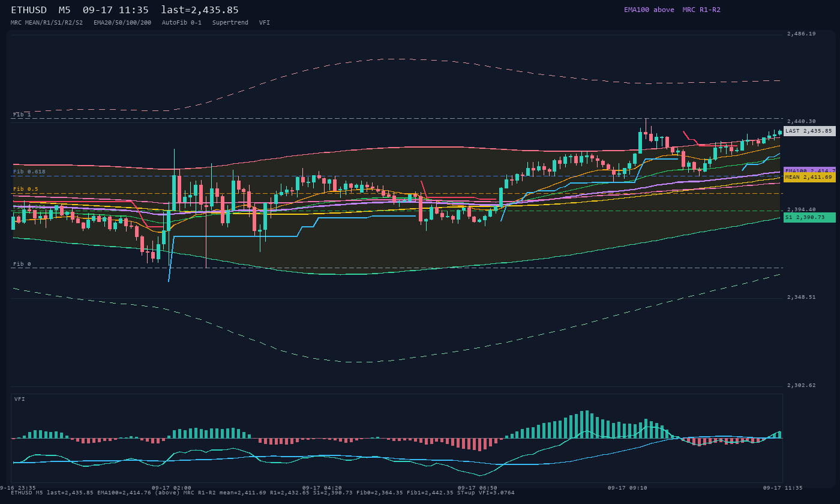
Task: Click the '09-17 02:00' time axis label
Action: [172, 488]
